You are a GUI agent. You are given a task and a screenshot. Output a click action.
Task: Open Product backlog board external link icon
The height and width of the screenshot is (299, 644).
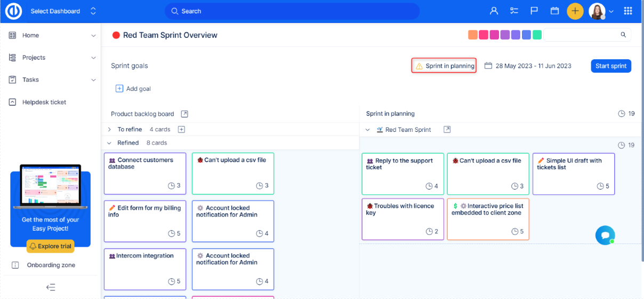click(x=184, y=114)
